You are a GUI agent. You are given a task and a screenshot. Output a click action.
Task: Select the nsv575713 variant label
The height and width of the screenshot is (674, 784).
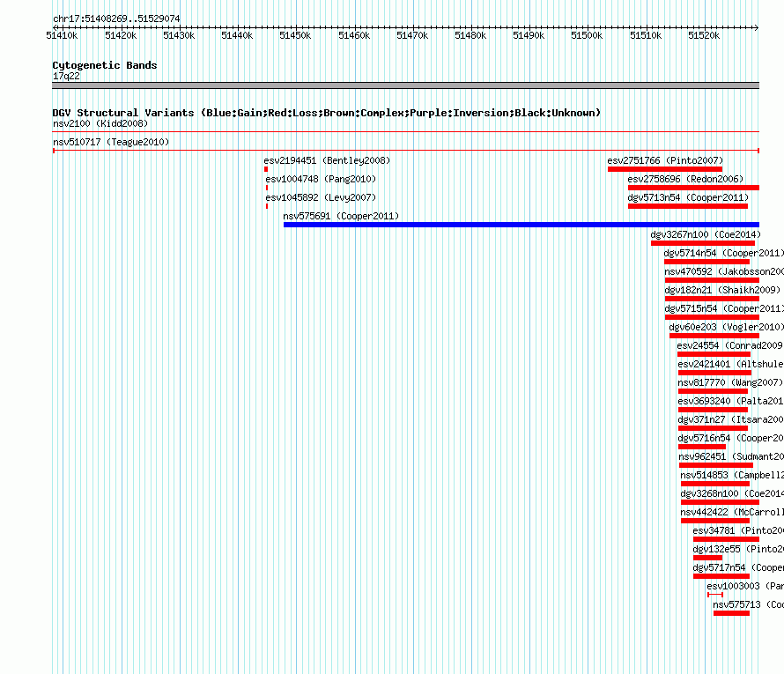click(x=748, y=604)
